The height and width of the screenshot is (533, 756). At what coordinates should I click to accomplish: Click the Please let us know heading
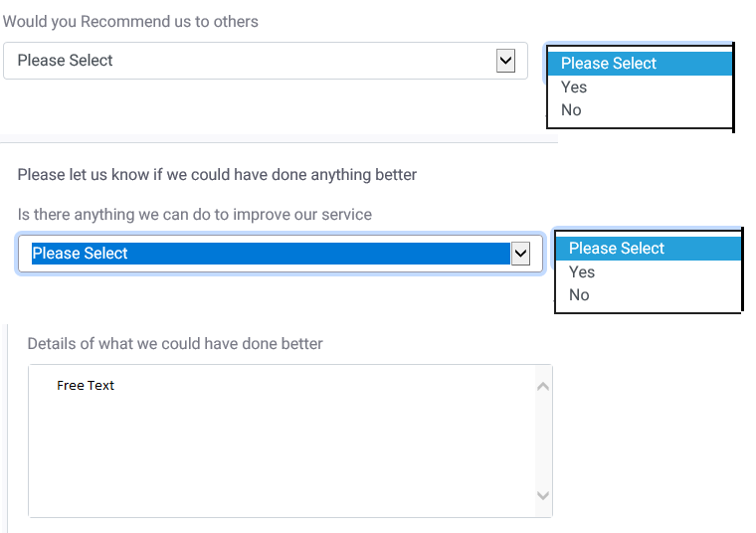tap(217, 174)
